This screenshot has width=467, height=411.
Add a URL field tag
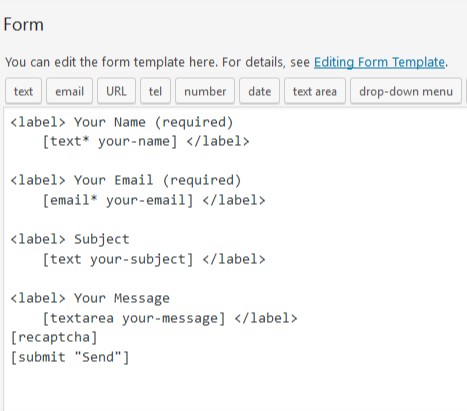(x=116, y=91)
